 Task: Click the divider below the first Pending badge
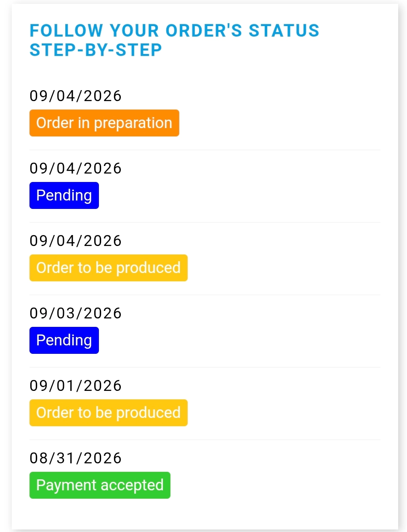point(205,222)
